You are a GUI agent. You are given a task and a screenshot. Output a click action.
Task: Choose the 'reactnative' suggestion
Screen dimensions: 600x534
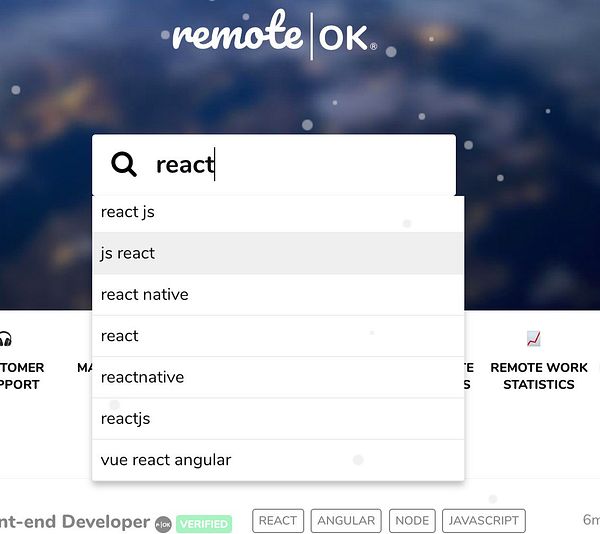click(278, 377)
